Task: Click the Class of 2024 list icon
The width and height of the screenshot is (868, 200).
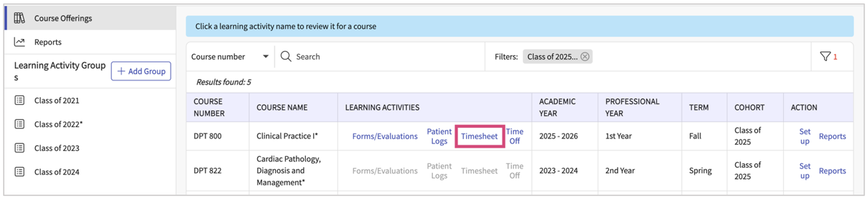Action: 20,172
